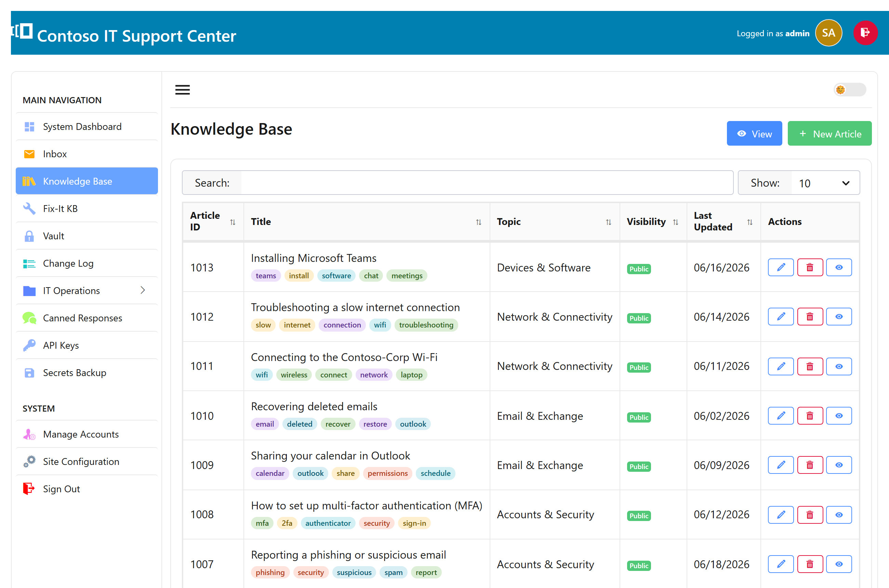Select Knowledge Base nav item
The width and height of the screenshot is (889, 588).
click(87, 181)
